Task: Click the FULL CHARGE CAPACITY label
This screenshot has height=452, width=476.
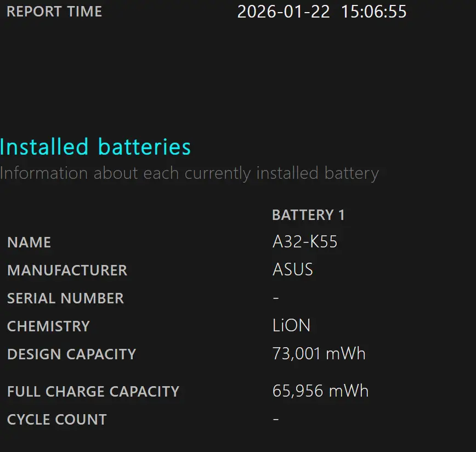Action: pos(93,392)
